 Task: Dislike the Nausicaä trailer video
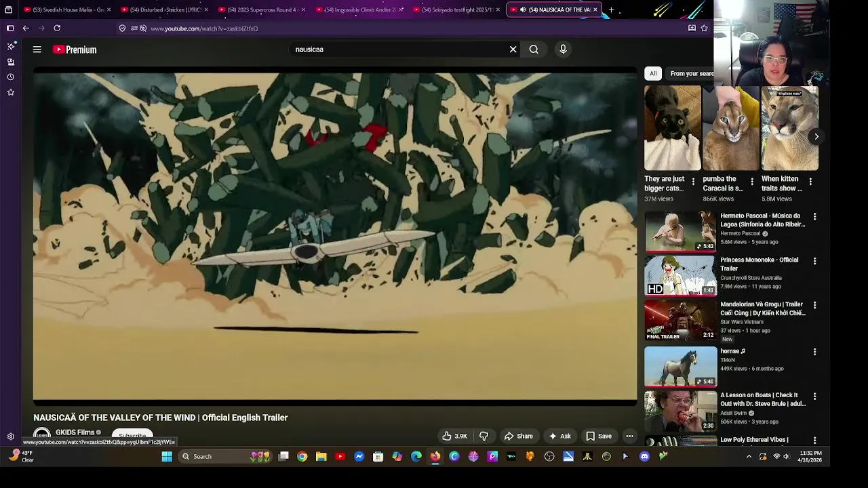(484, 436)
